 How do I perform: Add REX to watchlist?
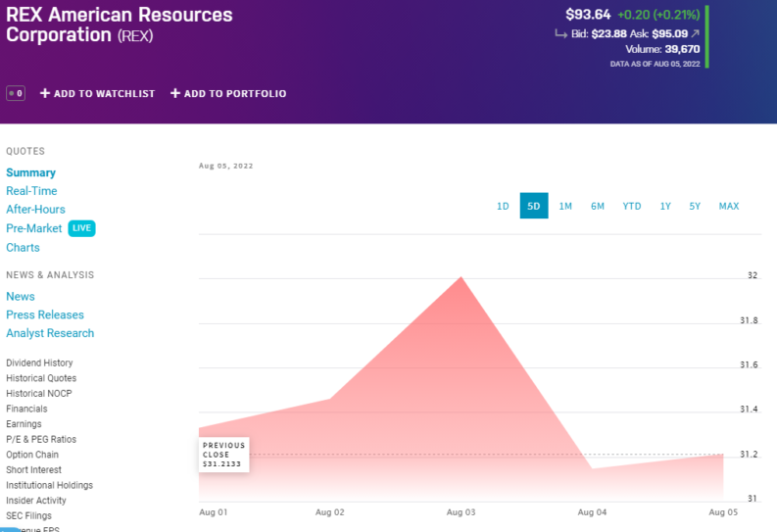coord(98,93)
